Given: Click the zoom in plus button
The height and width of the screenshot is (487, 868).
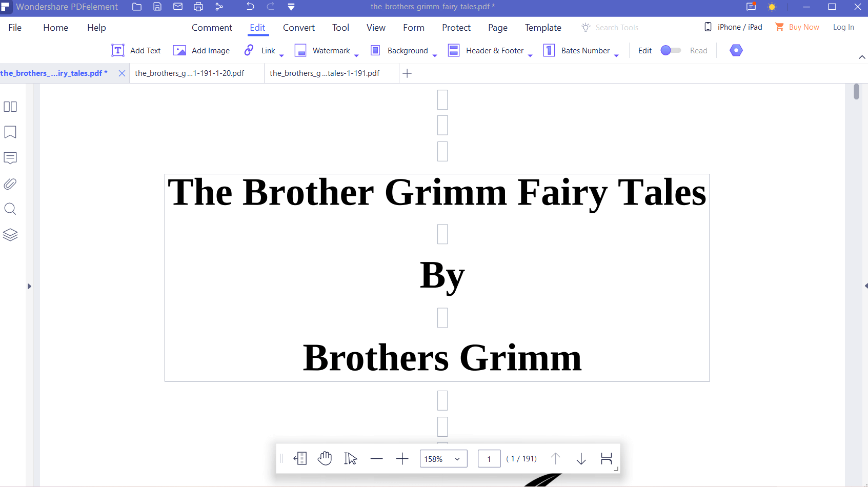Looking at the screenshot, I should pyautogui.click(x=402, y=459).
